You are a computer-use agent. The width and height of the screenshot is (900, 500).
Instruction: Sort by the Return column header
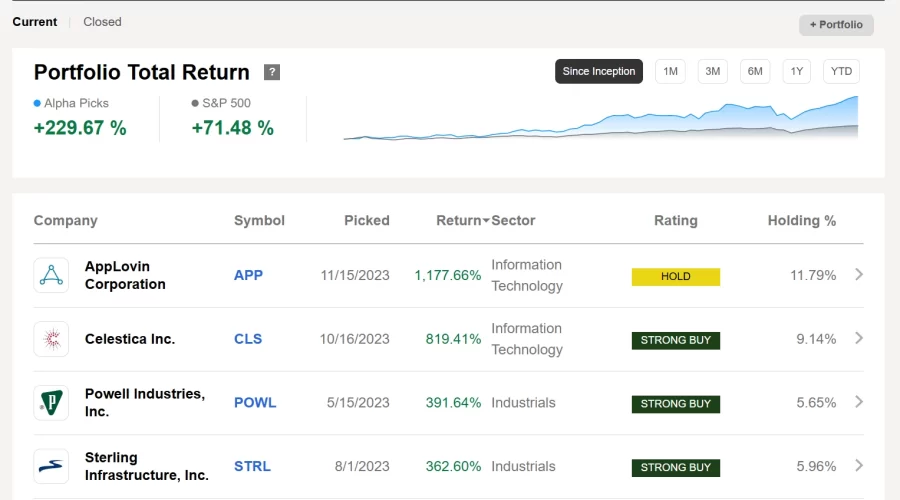(462, 220)
